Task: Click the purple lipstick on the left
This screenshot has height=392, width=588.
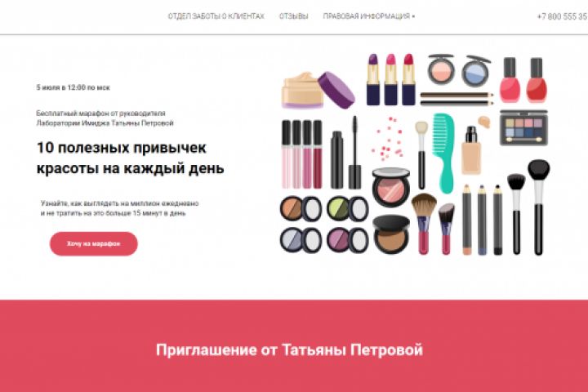Action: 372,79
